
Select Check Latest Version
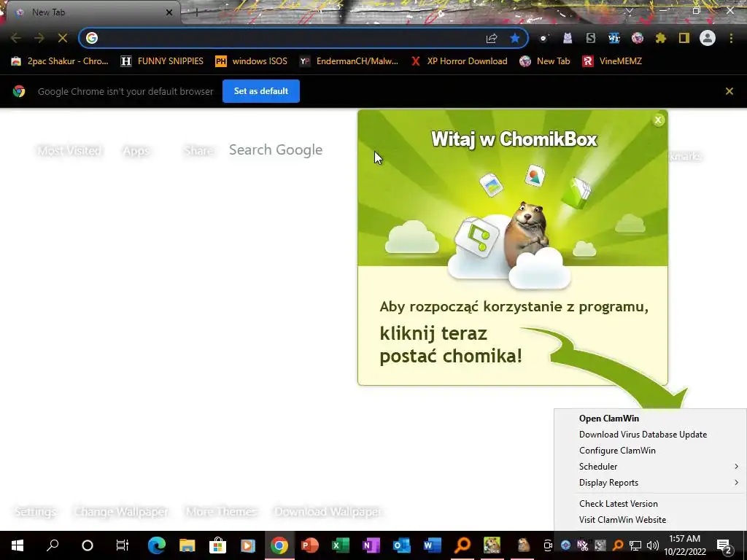pos(650,504)
